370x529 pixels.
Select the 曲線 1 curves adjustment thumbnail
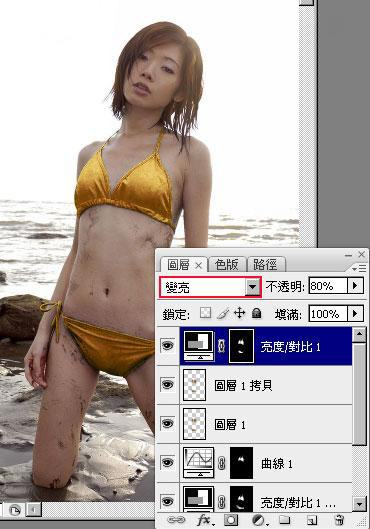[198, 462]
